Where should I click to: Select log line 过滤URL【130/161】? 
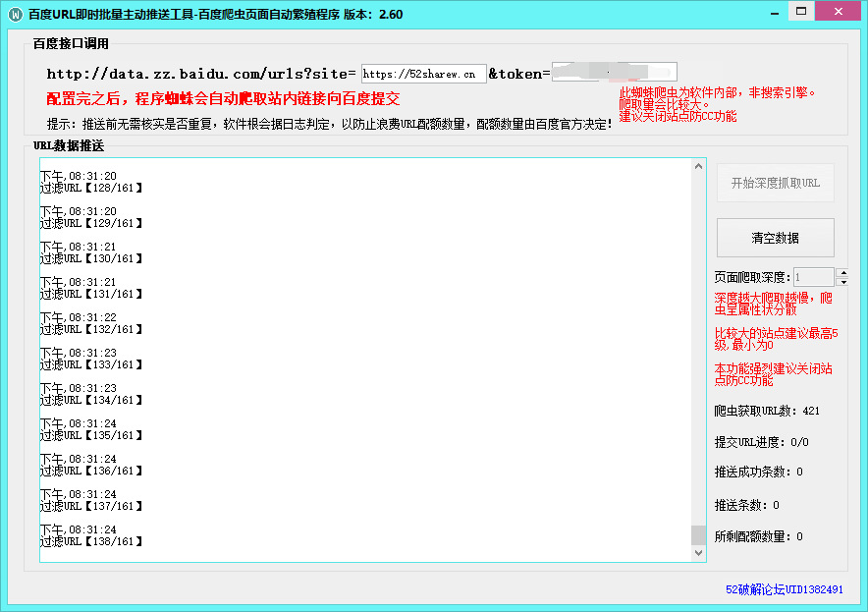point(91,258)
